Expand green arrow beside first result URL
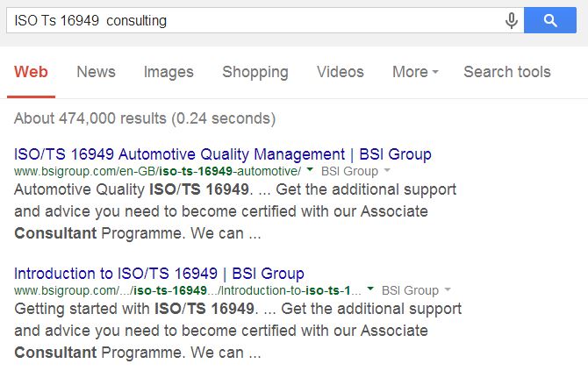The height and width of the screenshot is (371, 588). 312,171
